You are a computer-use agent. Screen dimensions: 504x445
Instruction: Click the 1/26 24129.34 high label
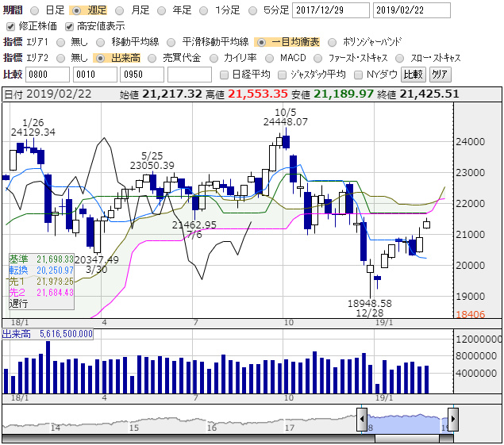click(x=33, y=127)
